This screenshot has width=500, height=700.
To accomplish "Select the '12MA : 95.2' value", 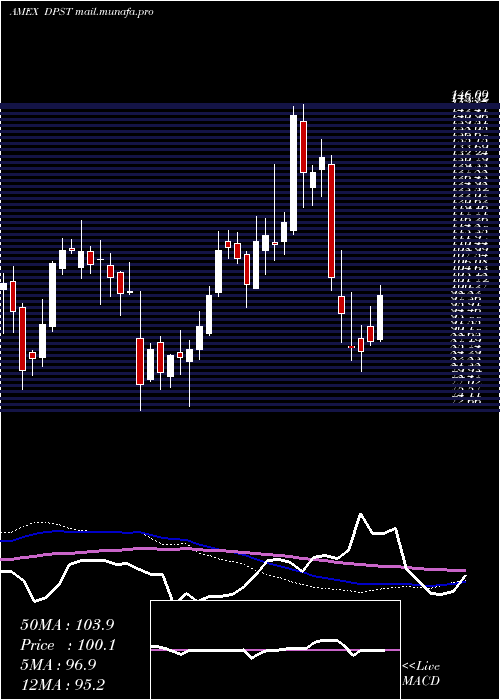I will point(62,685).
